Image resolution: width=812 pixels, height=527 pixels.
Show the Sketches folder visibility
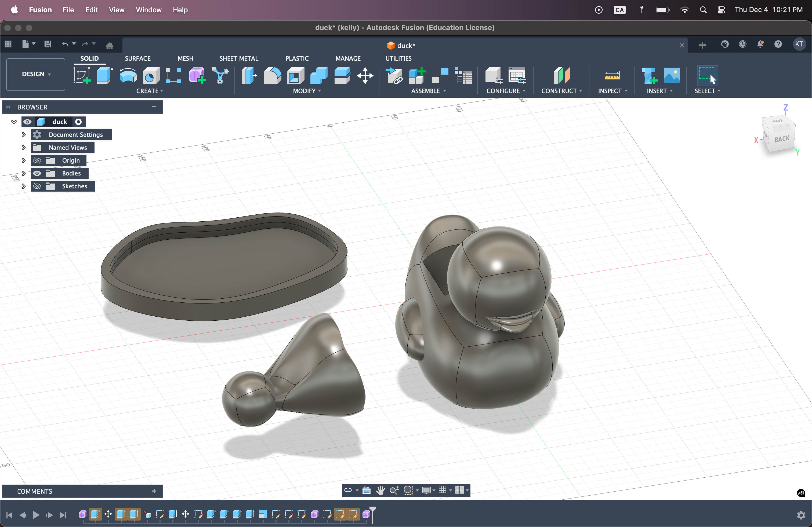coord(37,186)
